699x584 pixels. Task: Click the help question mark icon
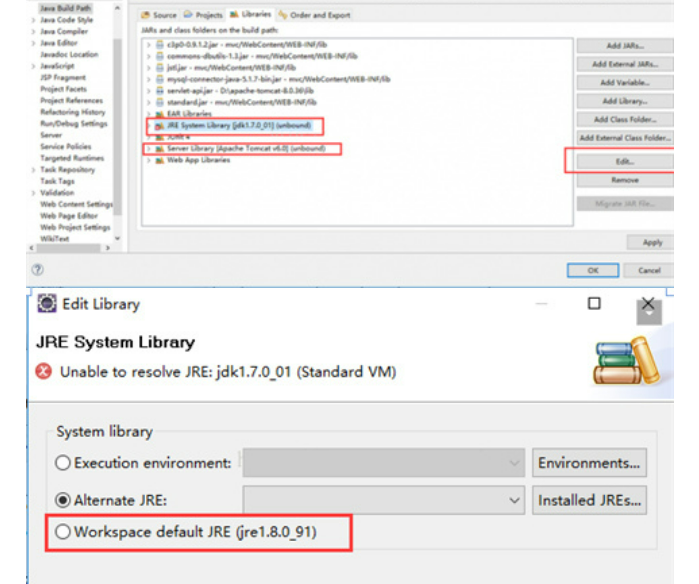37,270
